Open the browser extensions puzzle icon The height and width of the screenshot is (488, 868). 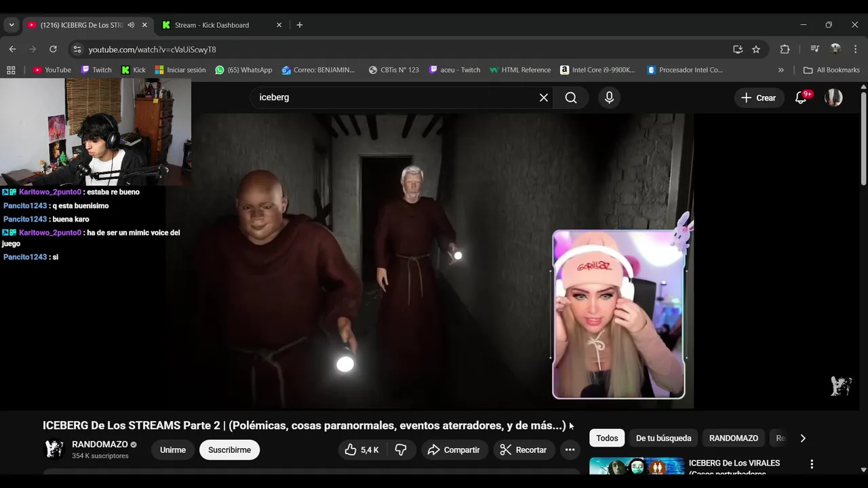pos(785,49)
